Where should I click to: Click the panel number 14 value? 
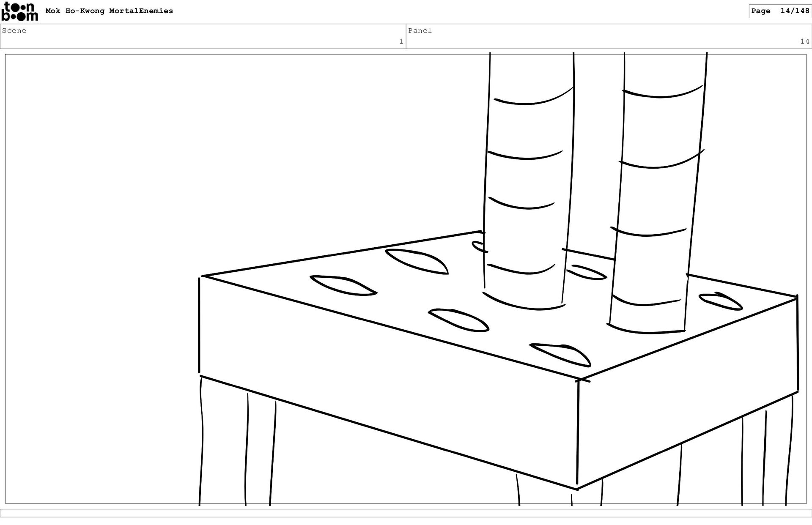pyautogui.click(x=804, y=41)
